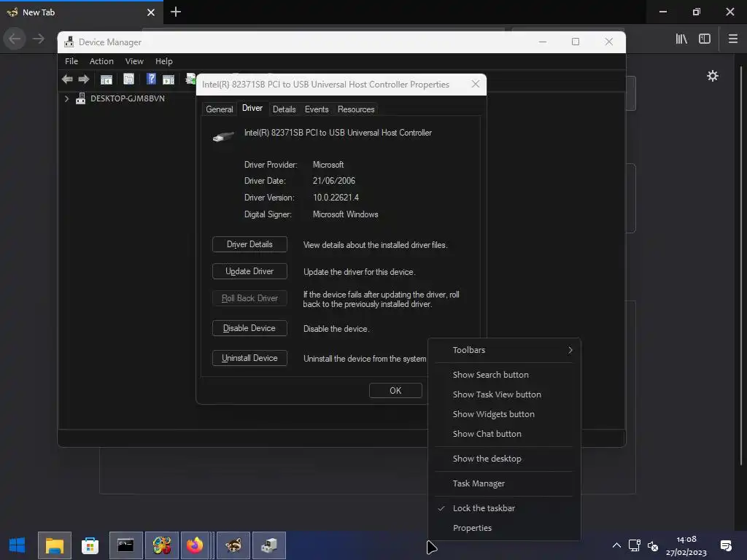Open the Properties toolbar icon in Device Manager

(128, 79)
